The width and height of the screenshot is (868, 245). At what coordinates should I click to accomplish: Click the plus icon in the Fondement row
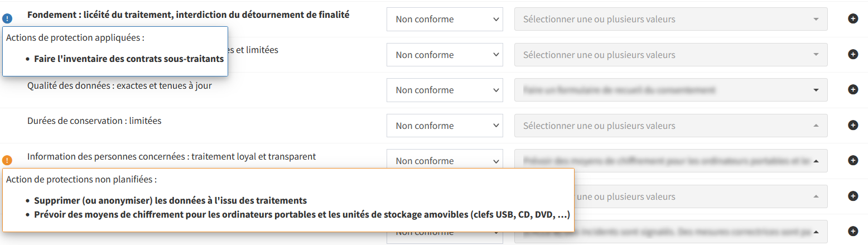click(853, 19)
